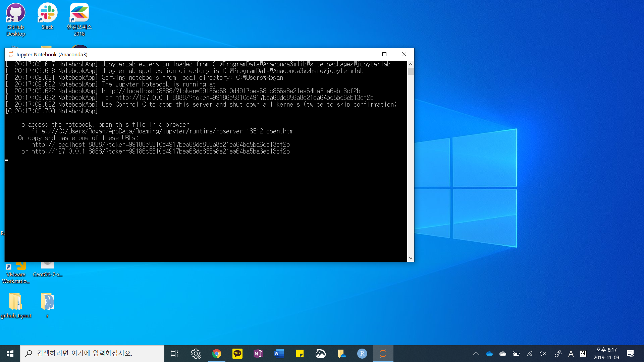The image size is (644, 362).
Task: Open the blue OneDrive tray icon
Action: pyautogui.click(x=489, y=354)
